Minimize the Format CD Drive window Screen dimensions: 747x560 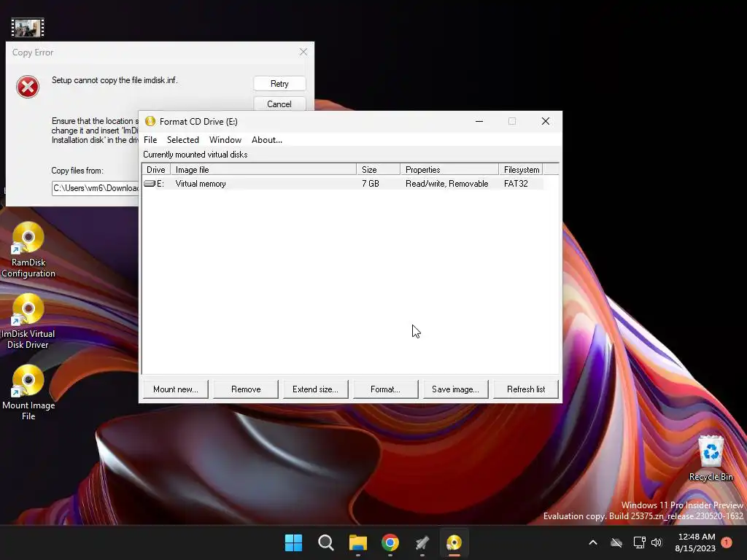pyautogui.click(x=479, y=122)
